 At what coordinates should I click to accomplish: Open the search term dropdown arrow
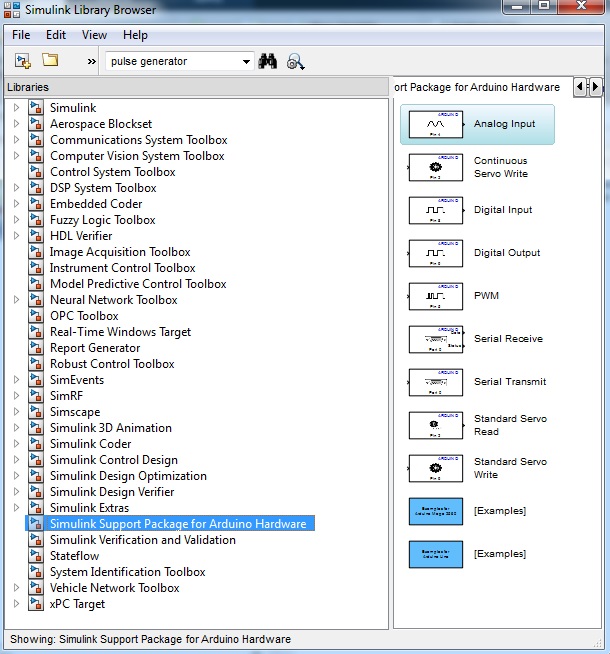point(246,62)
